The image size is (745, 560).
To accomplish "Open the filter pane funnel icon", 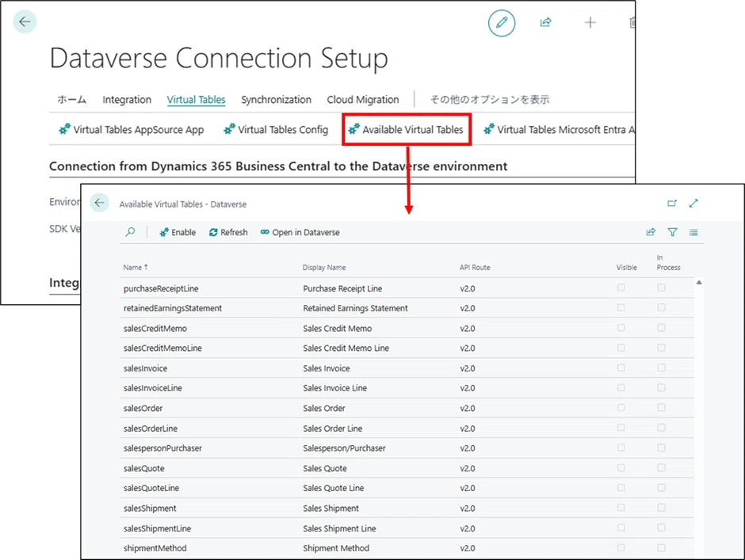I will click(672, 232).
